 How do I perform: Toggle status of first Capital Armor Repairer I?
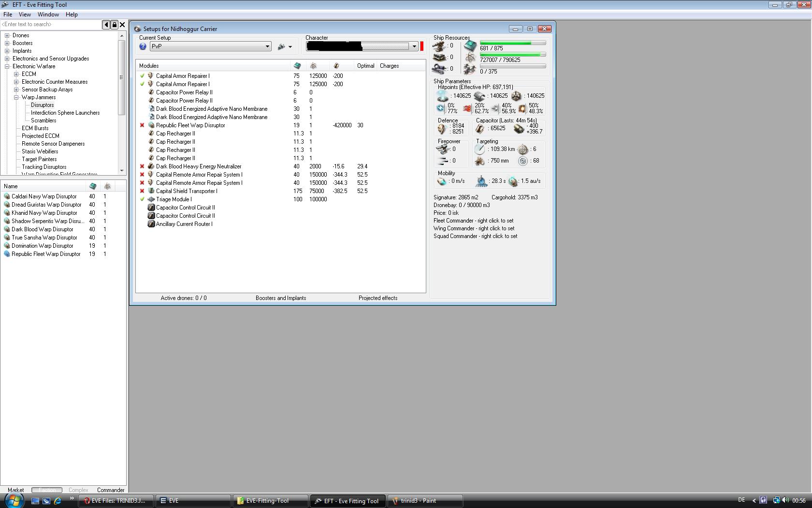[x=142, y=76]
